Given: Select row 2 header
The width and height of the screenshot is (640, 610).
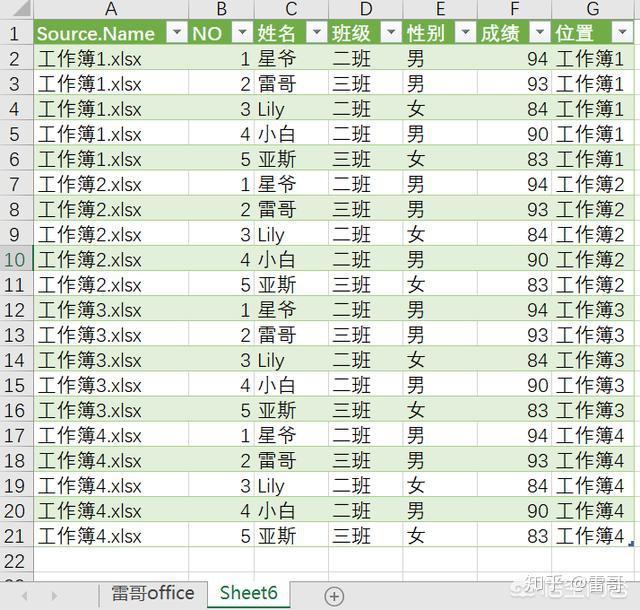Looking at the screenshot, I should (x=15, y=58).
